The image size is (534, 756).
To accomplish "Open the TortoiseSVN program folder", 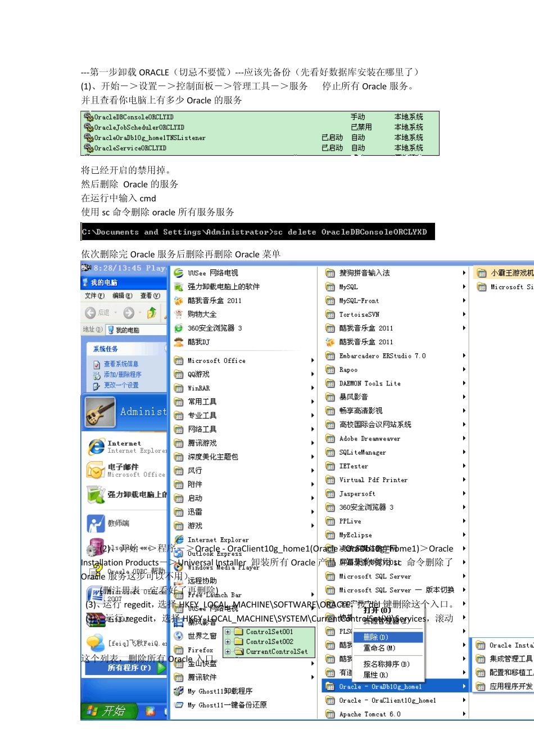I will (x=352, y=314).
